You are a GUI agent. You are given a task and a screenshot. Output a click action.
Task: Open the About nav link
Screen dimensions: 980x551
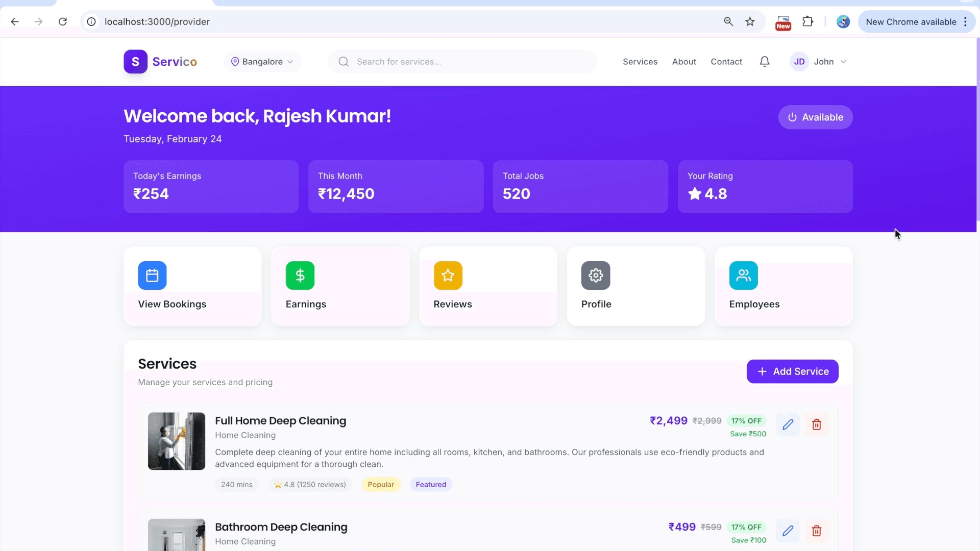coord(684,62)
